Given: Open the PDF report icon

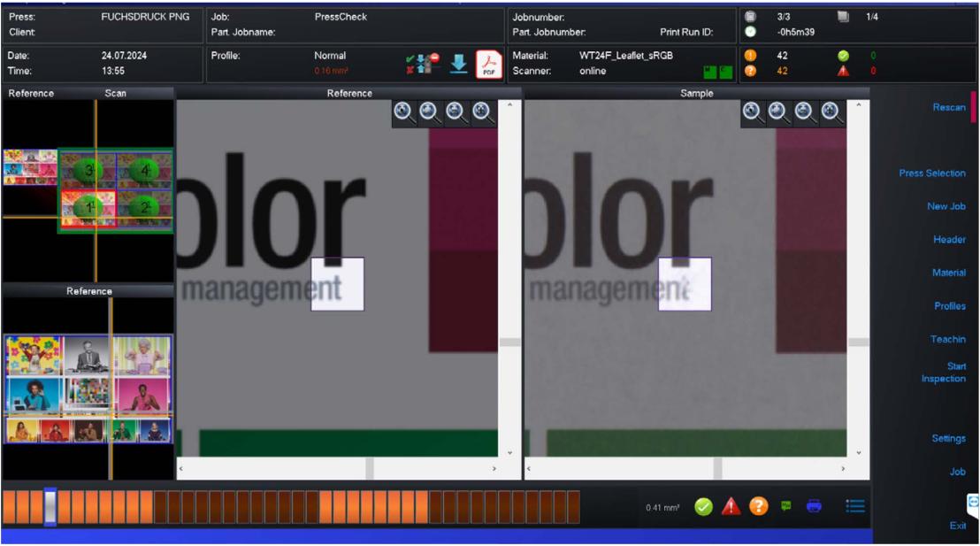Looking at the screenshot, I should 489,65.
